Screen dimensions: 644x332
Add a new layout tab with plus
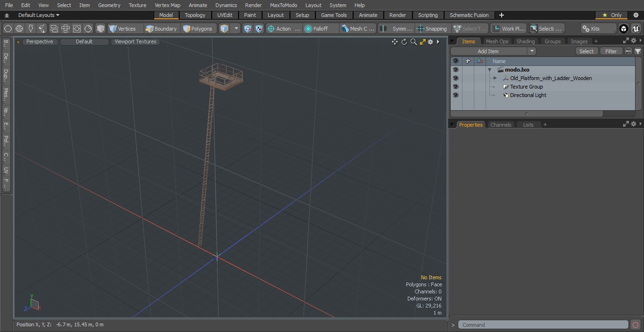tap(501, 15)
